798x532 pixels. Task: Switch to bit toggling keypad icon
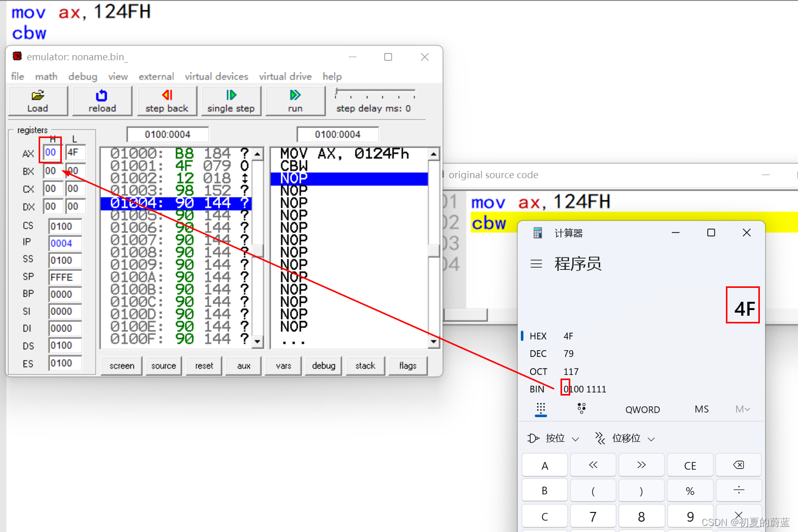(582, 409)
